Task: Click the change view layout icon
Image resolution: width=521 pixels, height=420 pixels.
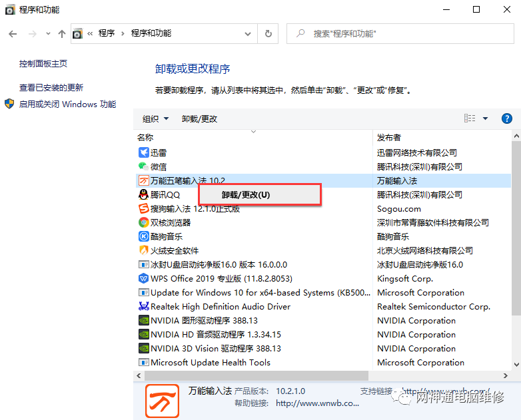Action: click(470, 118)
